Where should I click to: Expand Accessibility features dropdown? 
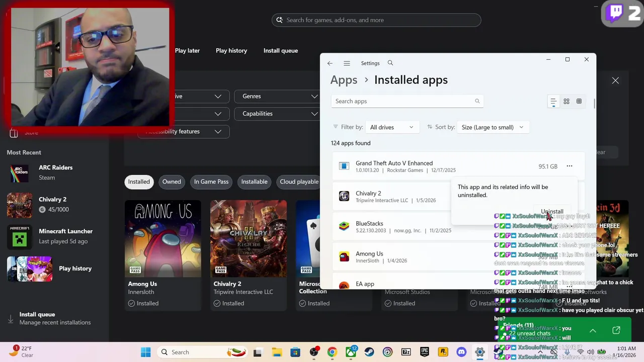184,131
